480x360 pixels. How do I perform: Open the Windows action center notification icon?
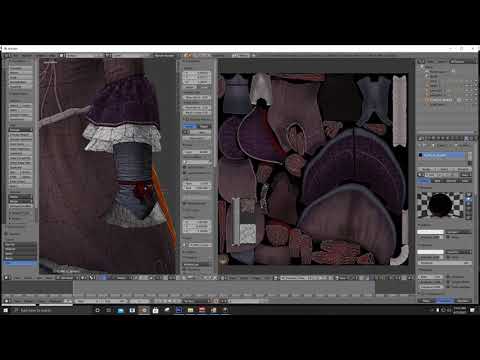click(x=473, y=310)
